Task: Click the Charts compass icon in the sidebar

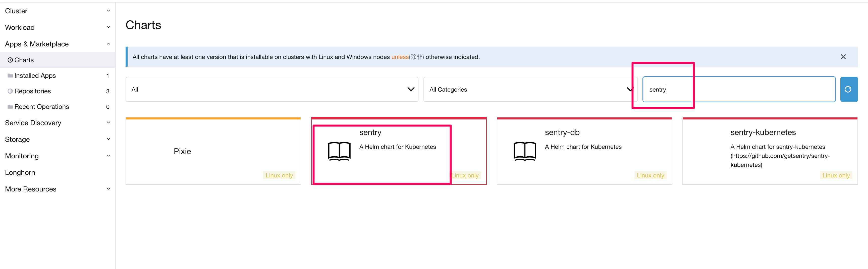Action: click(x=10, y=60)
